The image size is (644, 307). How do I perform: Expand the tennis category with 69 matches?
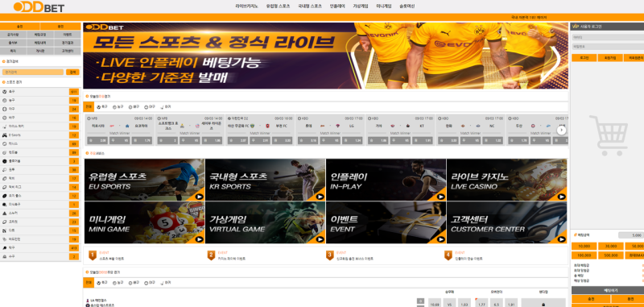pyautogui.click(x=40, y=144)
